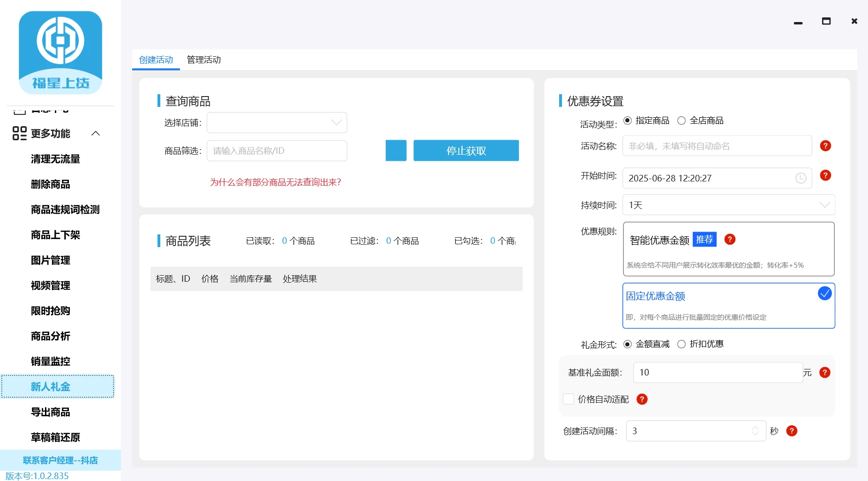Click the 当前库存量 column header

pyautogui.click(x=251, y=279)
